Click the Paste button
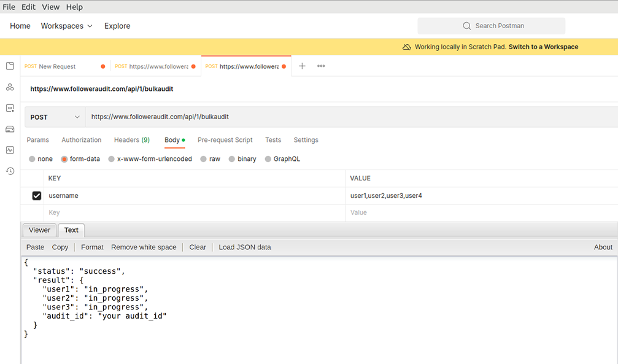This screenshot has width=618, height=364. 35,247
